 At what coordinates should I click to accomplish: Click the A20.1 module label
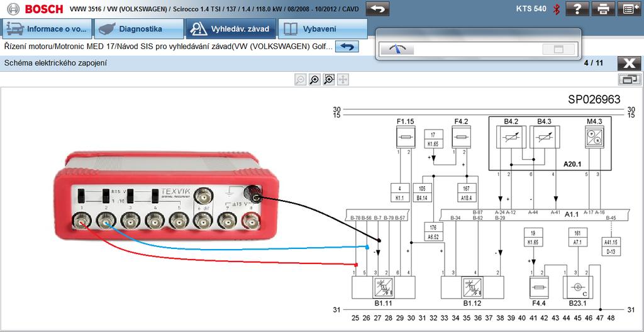tap(574, 163)
